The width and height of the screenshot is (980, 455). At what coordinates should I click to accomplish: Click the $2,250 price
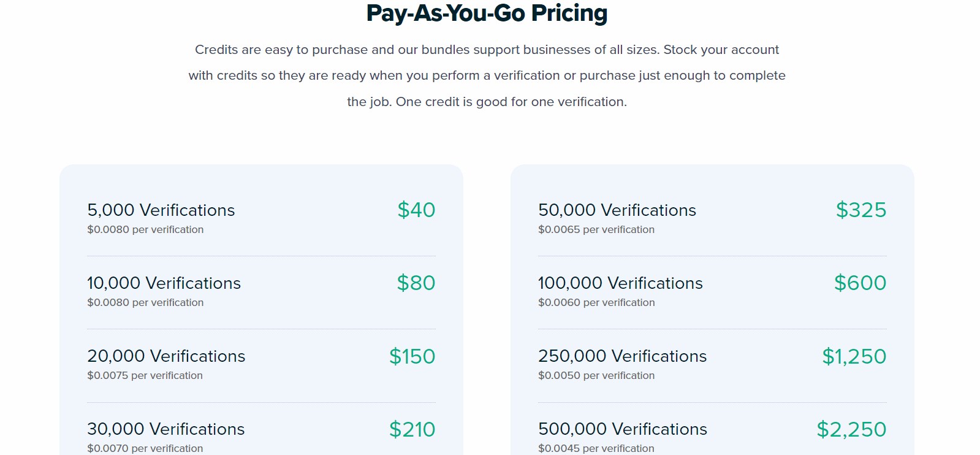click(851, 429)
